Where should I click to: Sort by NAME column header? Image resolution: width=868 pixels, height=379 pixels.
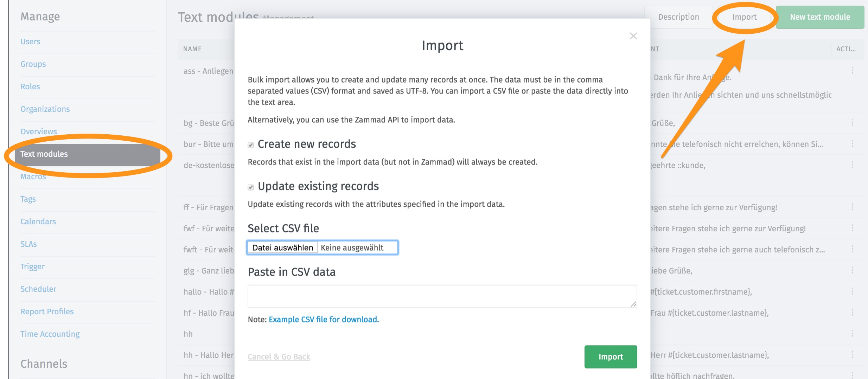coord(192,49)
